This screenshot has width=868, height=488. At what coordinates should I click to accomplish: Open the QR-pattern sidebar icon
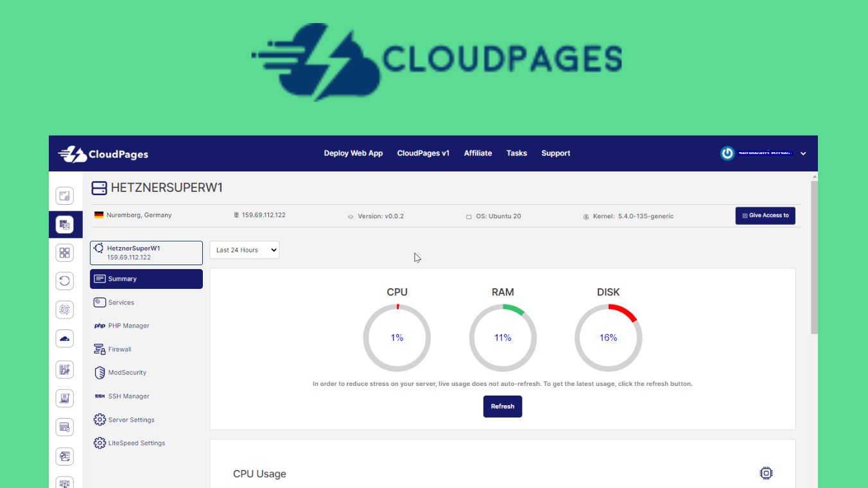[65, 369]
